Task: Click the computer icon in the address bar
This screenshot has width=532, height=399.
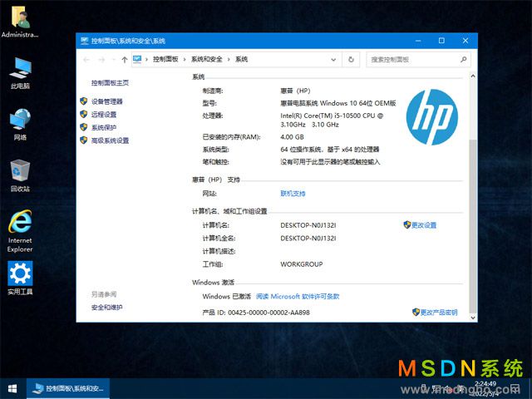Action: tap(137, 59)
